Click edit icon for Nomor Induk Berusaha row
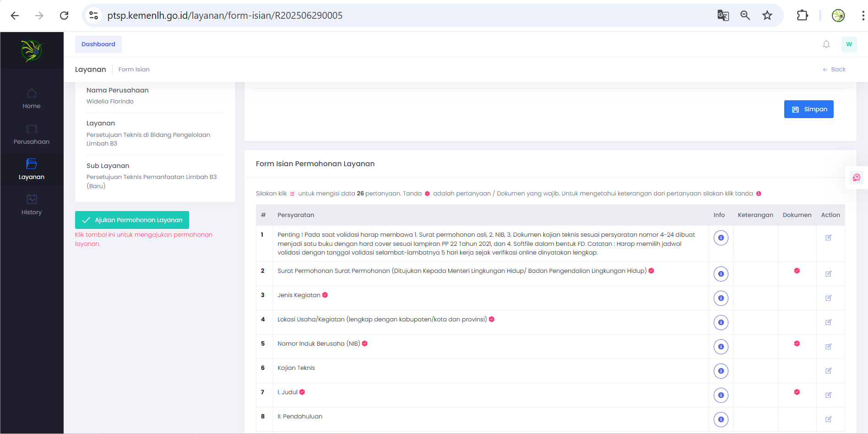 828,347
